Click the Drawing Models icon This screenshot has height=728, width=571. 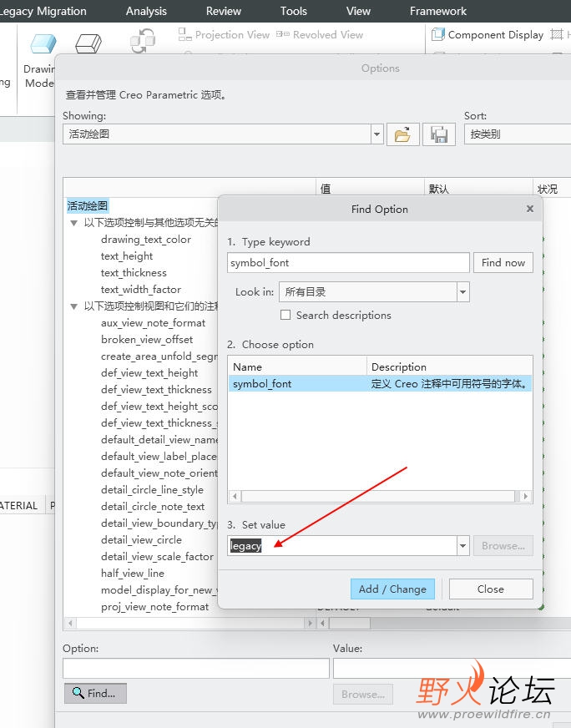pos(43,44)
